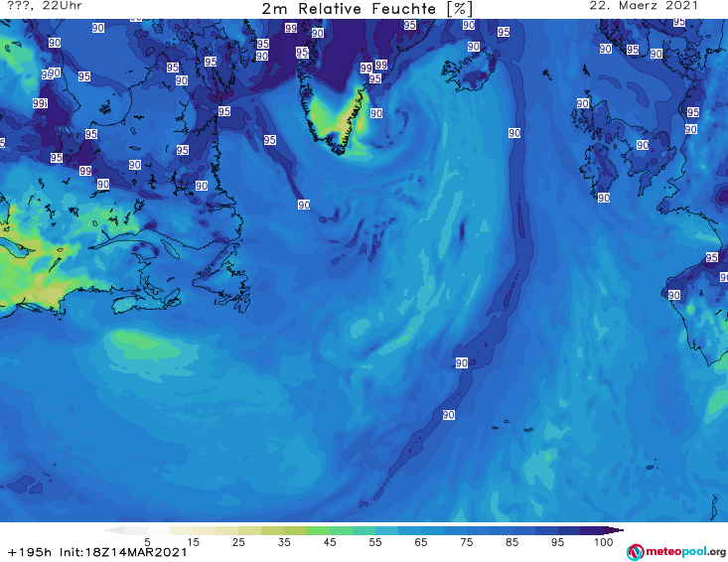Click the '???, 22Uhr' time label
The height and width of the screenshot is (562, 728).
45,6
